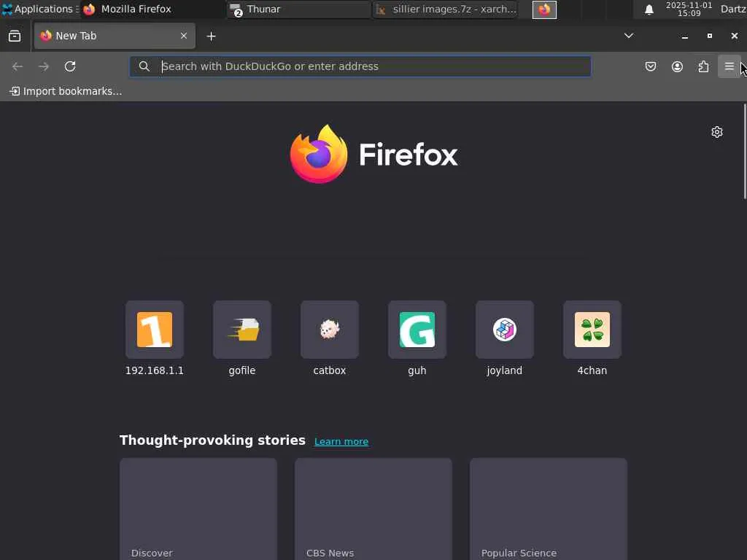
Task: Click the Thought-provoking stories heading
Action: click(212, 440)
